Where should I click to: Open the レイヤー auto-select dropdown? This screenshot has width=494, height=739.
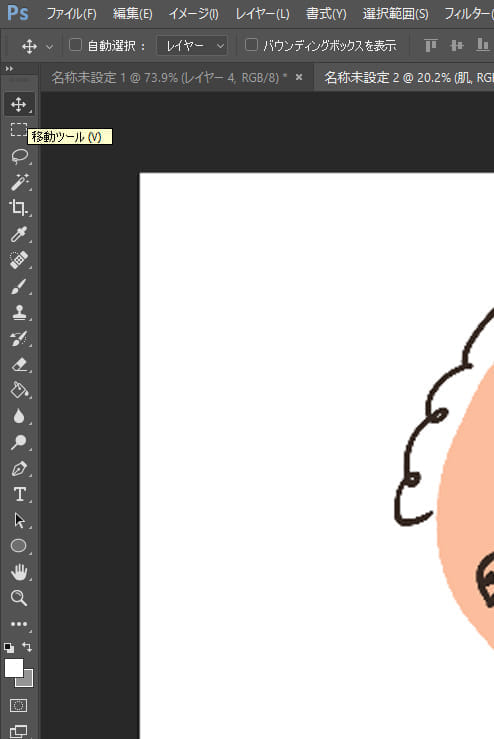[192, 46]
